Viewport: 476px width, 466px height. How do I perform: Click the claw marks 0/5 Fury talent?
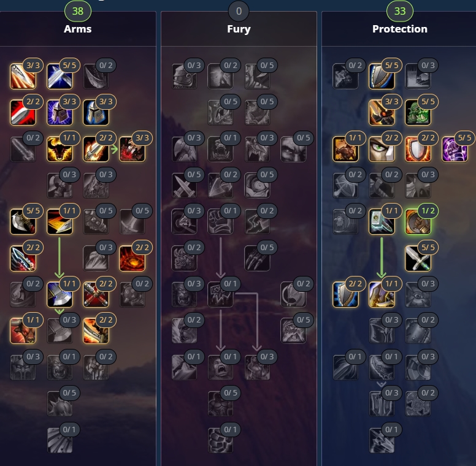click(x=257, y=258)
